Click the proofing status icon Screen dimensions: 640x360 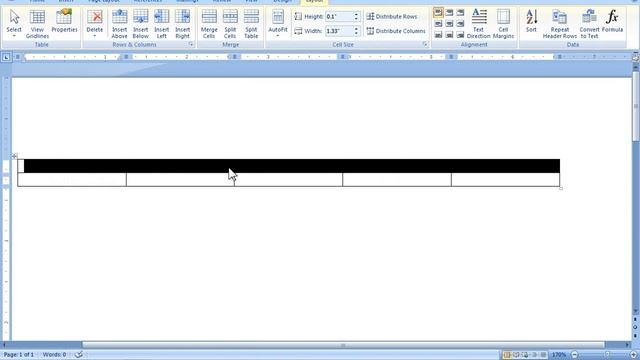79,355
